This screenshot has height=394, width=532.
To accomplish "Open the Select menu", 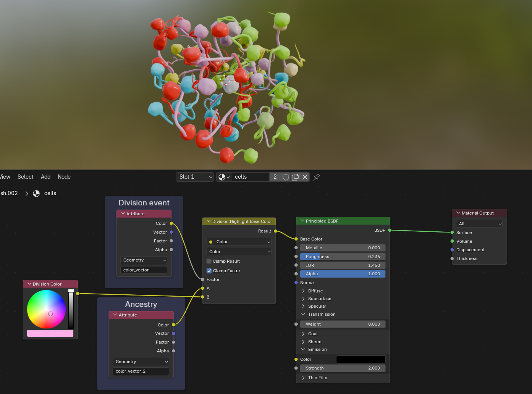I will [x=26, y=177].
